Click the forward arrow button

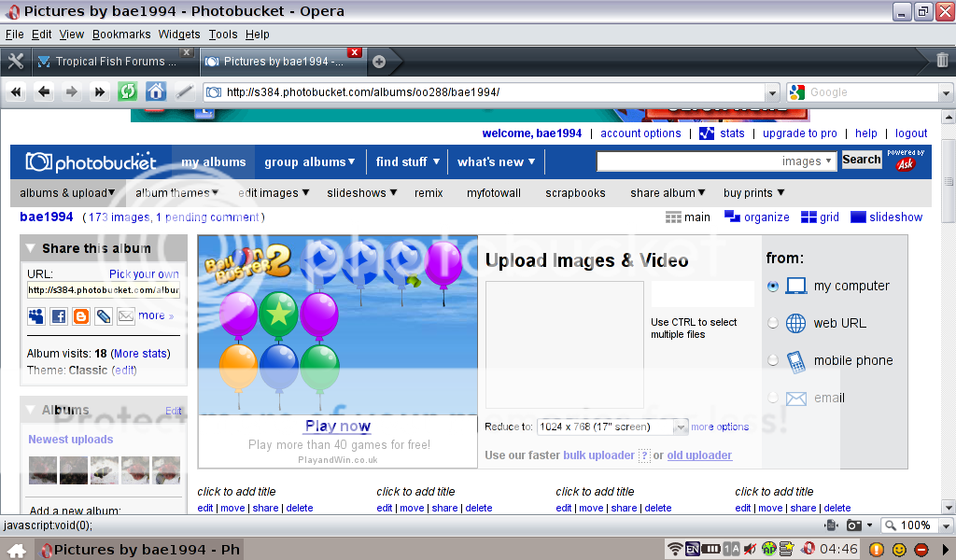tap(71, 92)
